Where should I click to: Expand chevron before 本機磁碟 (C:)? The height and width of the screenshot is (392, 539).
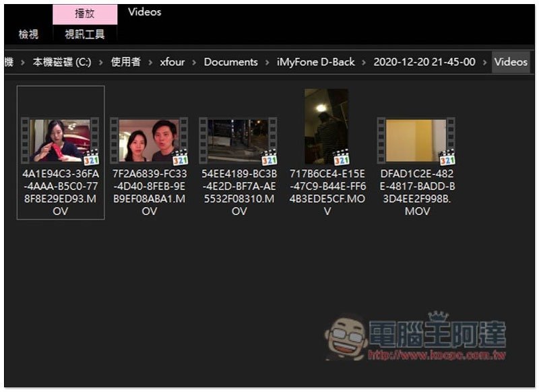(23, 63)
